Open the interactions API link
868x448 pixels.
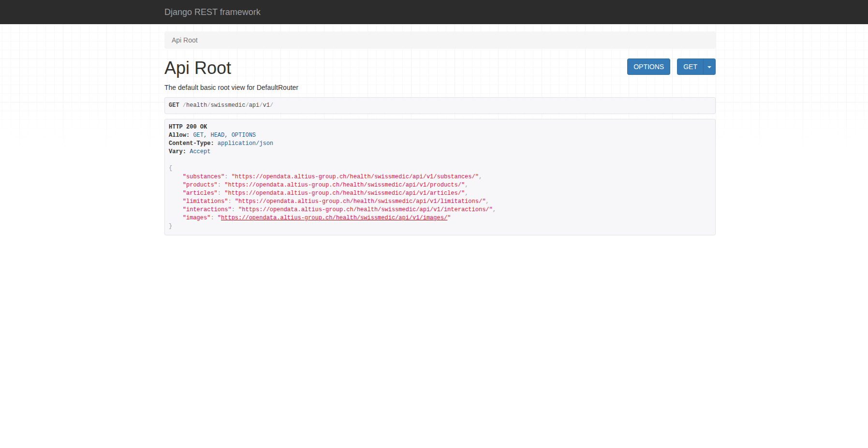pyautogui.click(x=365, y=209)
